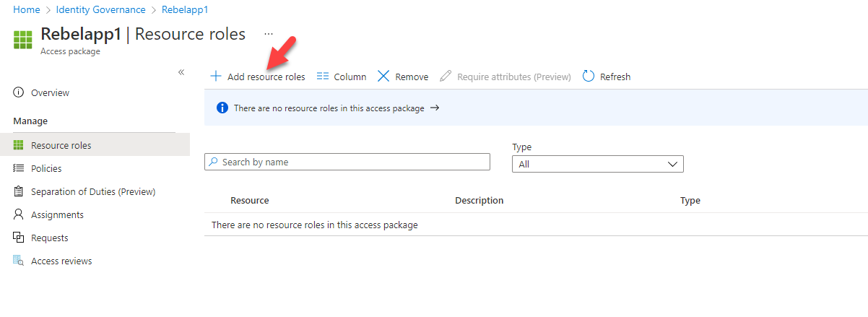Click the Column list icon in toolbar
The image size is (868, 317).
point(323,77)
